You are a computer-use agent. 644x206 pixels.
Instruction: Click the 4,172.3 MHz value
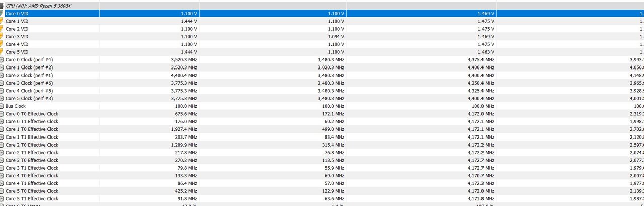481,183
